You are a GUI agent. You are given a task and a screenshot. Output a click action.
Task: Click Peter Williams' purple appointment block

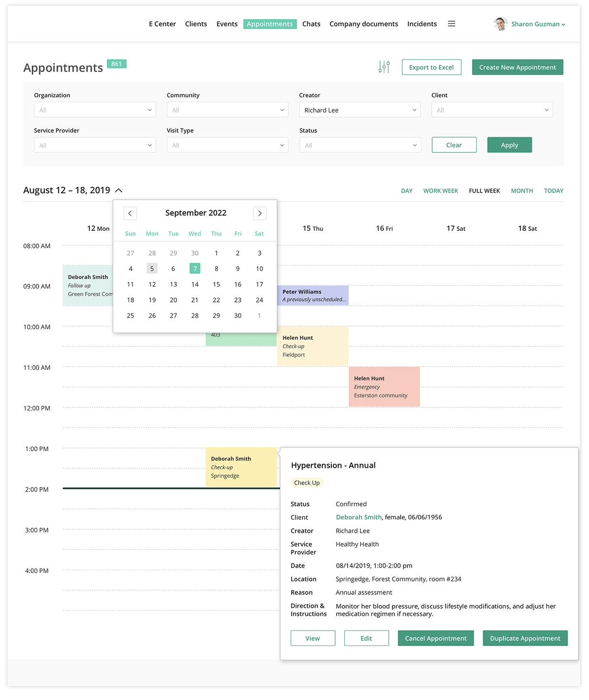[x=313, y=295]
